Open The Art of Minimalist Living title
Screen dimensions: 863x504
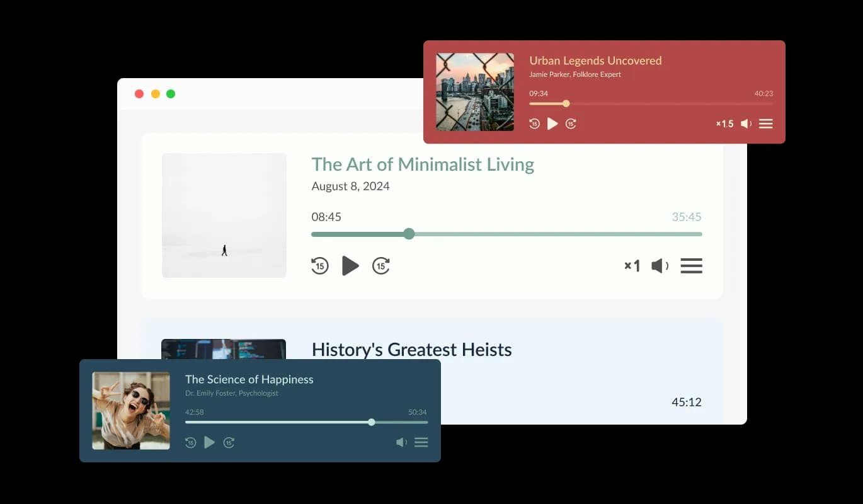coord(423,164)
